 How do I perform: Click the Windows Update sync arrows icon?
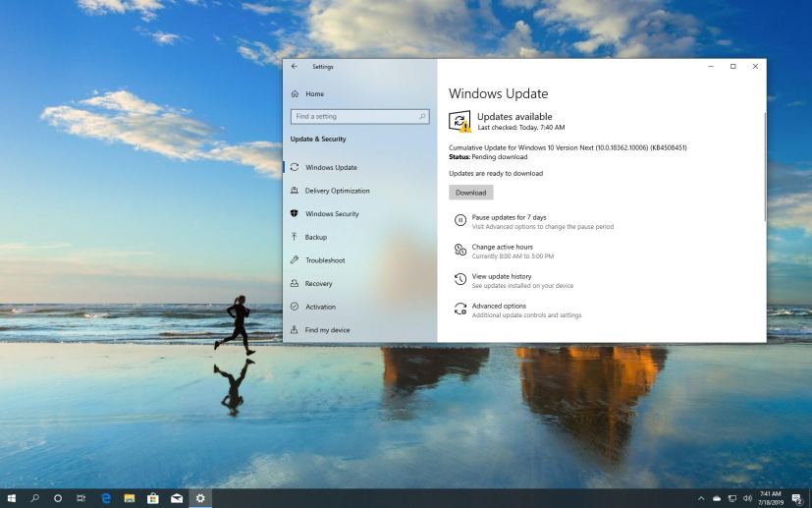pyautogui.click(x=295, y=167)
